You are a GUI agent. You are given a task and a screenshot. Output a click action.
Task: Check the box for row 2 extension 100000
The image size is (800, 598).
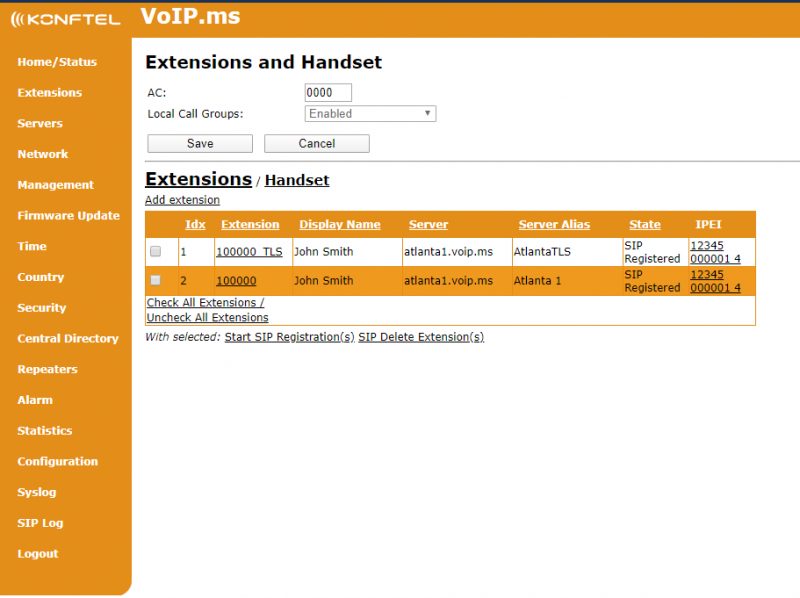[x=156, y=280]
